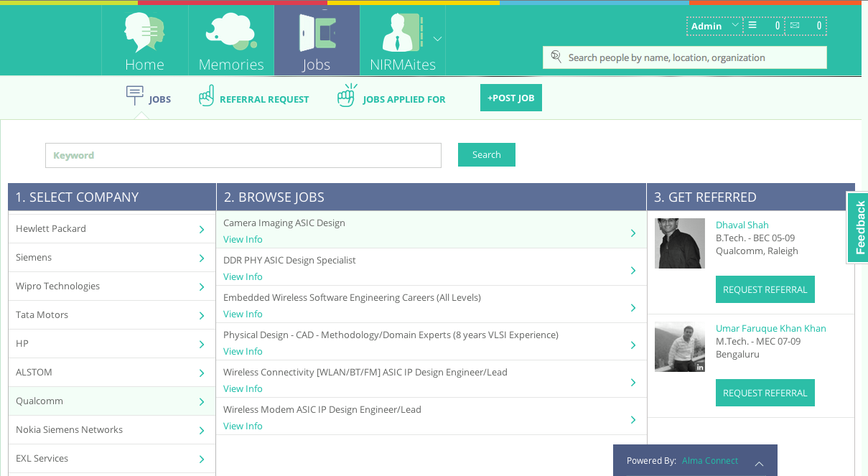The width and height of the screenshot is (868, 476).
Task: View Info for Wireless Modem ASIC job
Action: pos(243,426)
